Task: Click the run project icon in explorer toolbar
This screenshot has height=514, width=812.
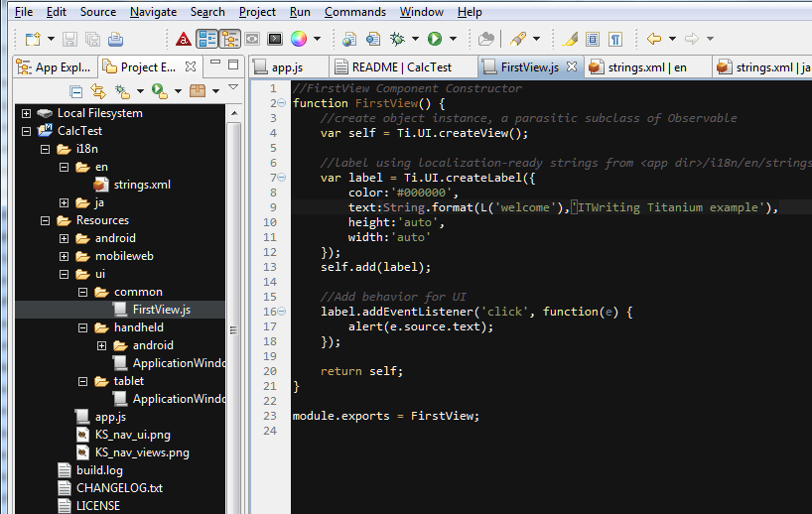Action: (160, 91)
